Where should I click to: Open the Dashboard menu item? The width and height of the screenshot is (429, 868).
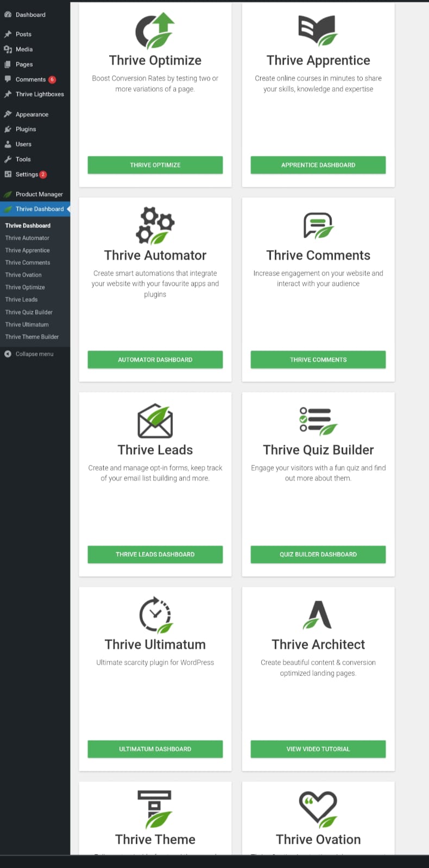tap(30, 15)
